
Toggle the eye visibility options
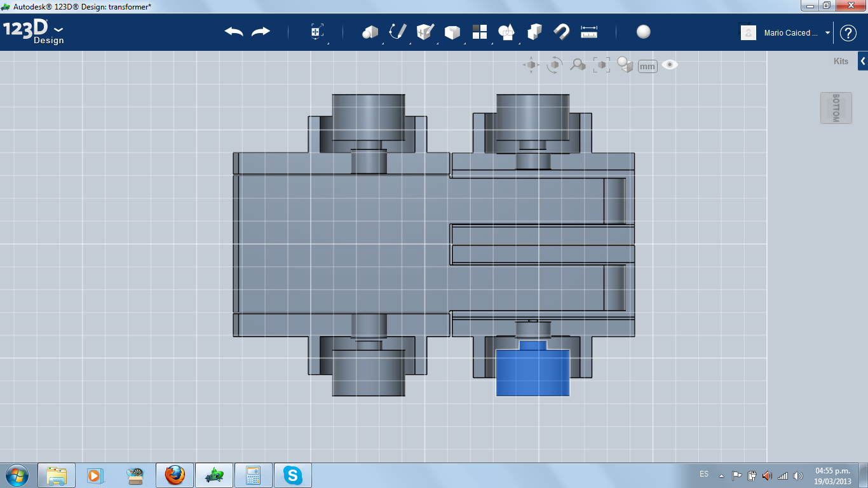[670, 65]
